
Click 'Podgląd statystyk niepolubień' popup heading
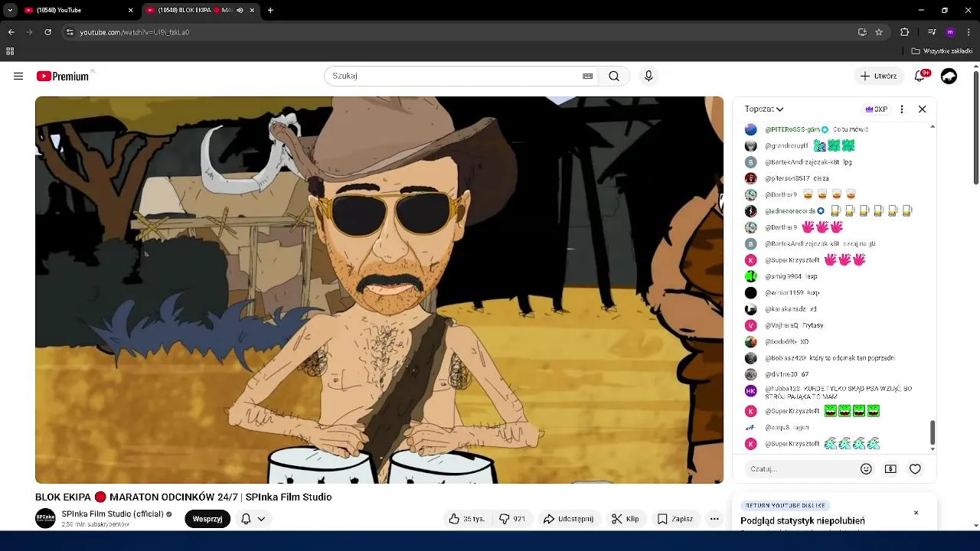(802, 520)
